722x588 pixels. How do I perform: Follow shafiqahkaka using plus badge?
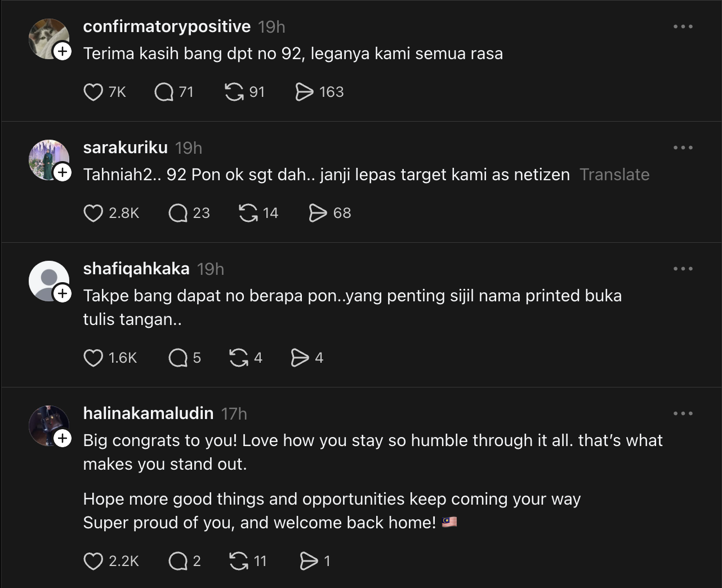(63, 293)
